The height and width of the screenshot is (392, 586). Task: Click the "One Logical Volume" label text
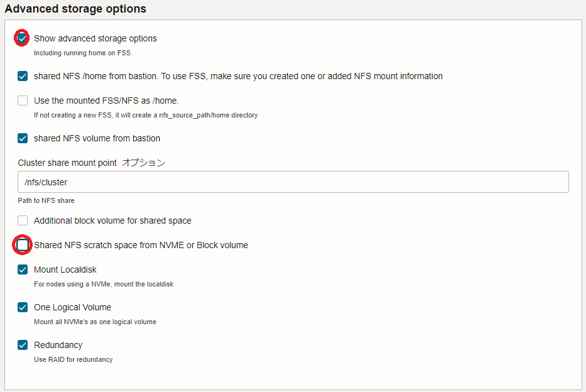pyautogui.click(x=72, y=307)
